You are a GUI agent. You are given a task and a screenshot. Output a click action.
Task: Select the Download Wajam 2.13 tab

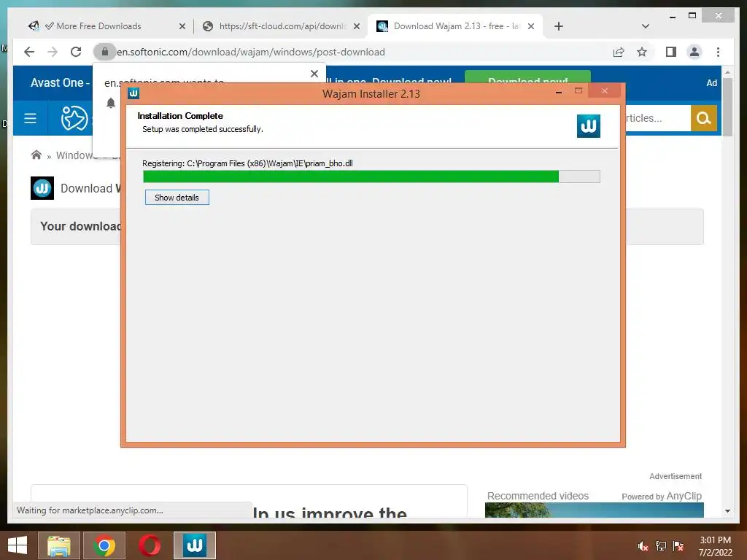(456, 26)
